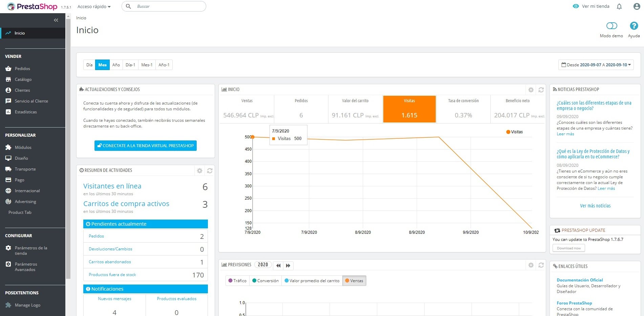The width and height of the screenshot is (644, 316).
Task: Open settings gear in Resumen de Actividades panel
Action: (x=200, y=171)
